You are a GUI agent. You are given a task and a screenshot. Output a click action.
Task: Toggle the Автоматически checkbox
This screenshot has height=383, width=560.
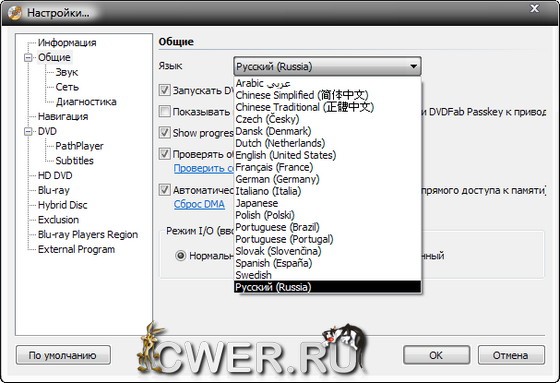164,190
